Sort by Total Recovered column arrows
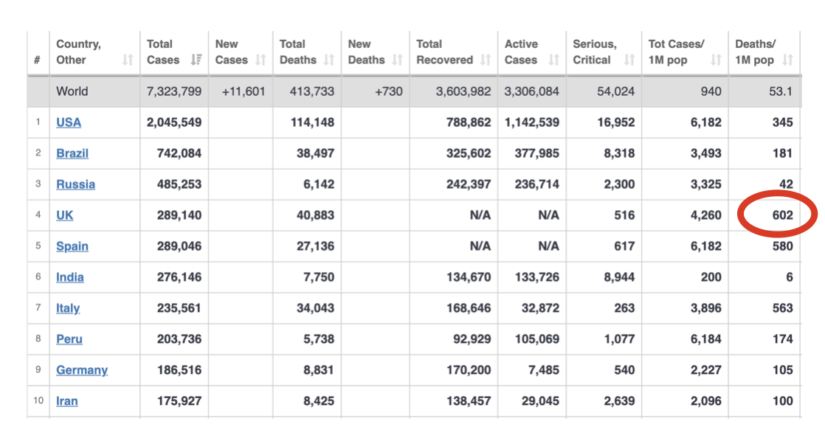 pos(485,60)
